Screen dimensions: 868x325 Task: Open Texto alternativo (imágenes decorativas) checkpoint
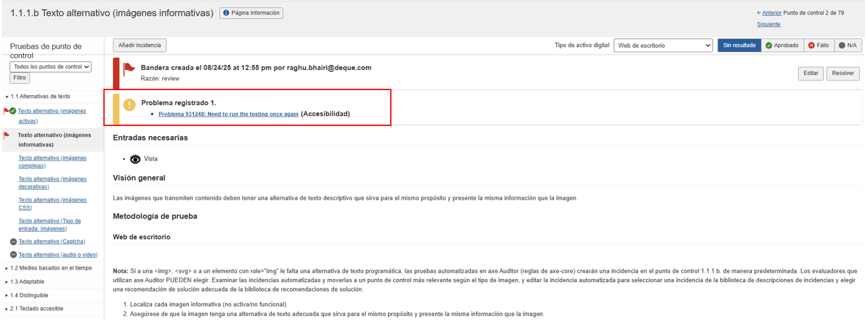pyautogui.click(x=52, y=183)
